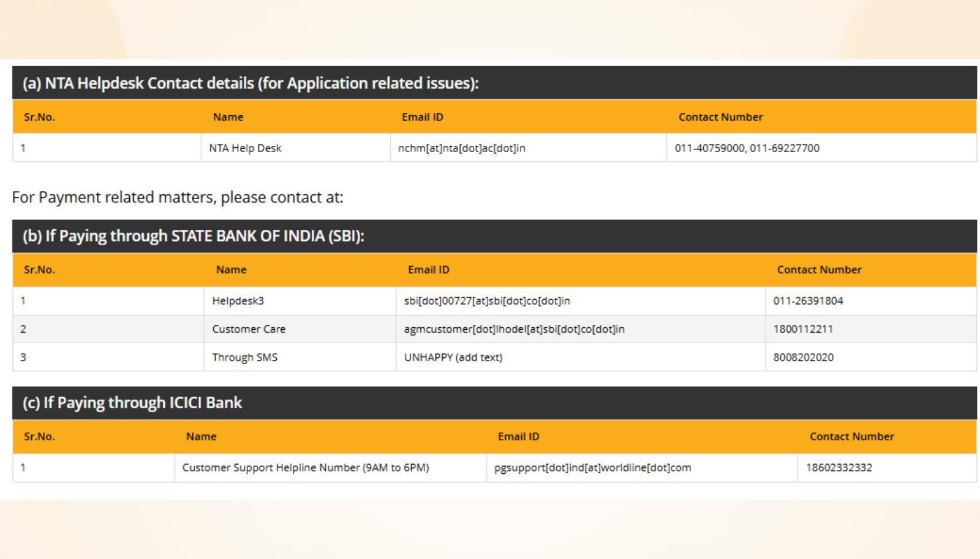Click toll-free number 1800112211
The height and width of the screenshot is (559, 980).
pos(803,329)
